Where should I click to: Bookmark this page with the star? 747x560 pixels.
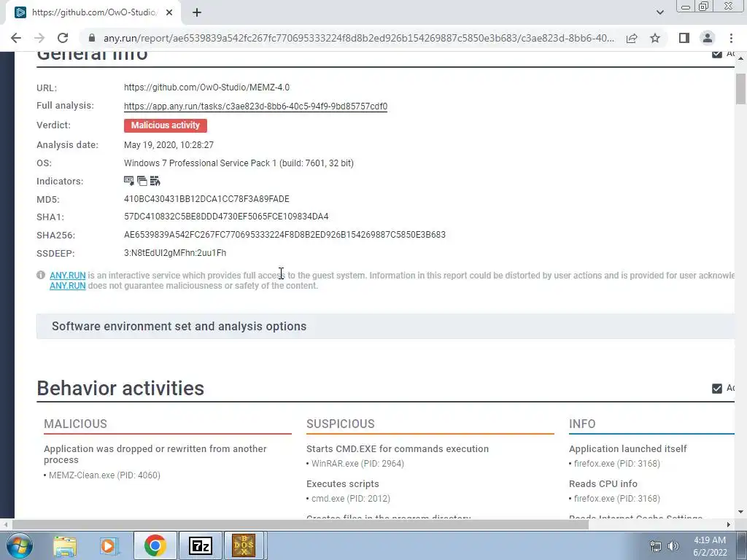tap(655, 38)
